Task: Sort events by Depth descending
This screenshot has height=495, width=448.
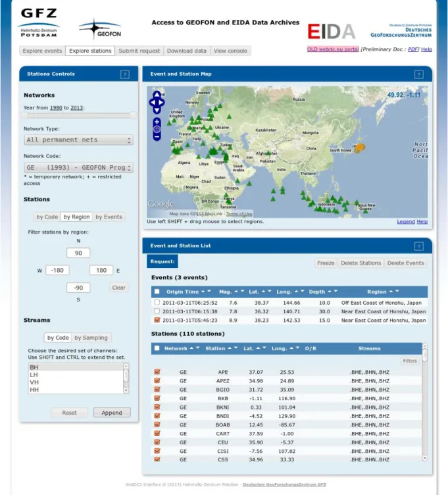Action: click(336, 292)
